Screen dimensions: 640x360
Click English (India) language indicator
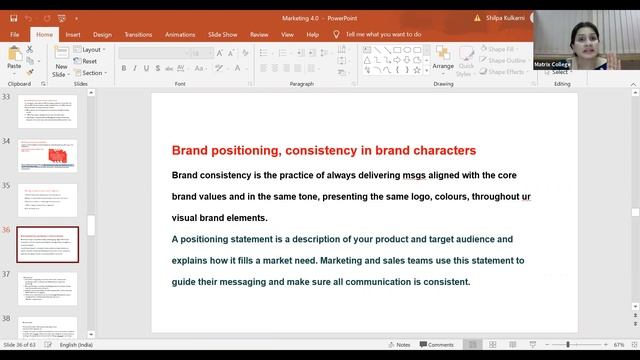[76, 345]
